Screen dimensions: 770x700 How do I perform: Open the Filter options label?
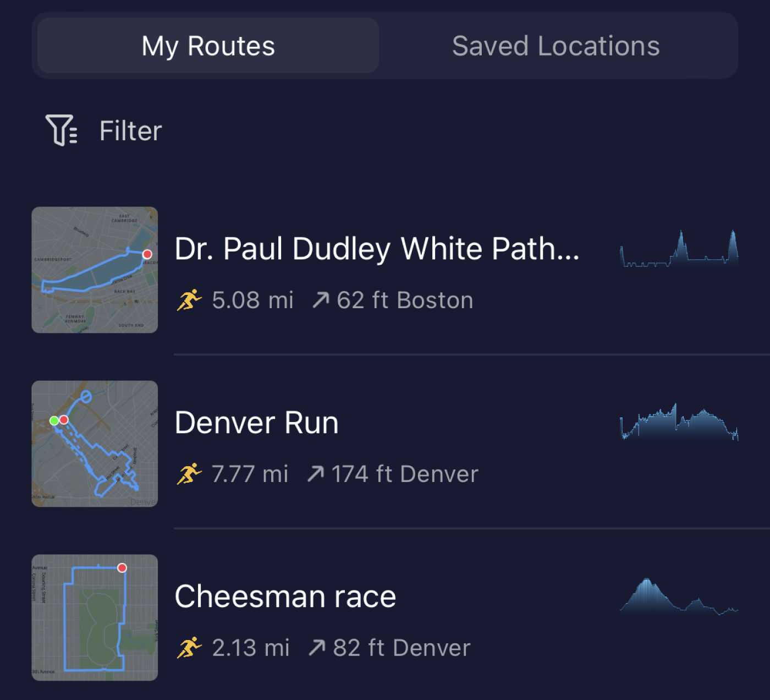point(131,131)
